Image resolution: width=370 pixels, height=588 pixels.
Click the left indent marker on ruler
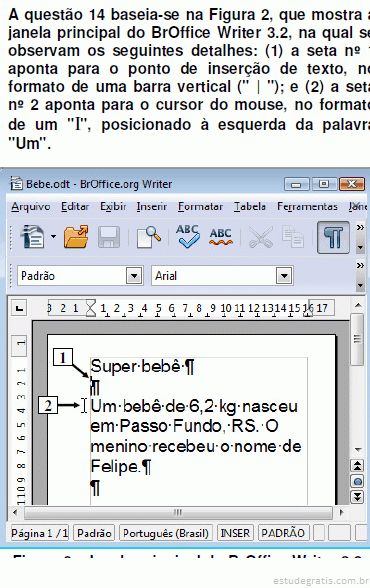(x=91, y=308)
